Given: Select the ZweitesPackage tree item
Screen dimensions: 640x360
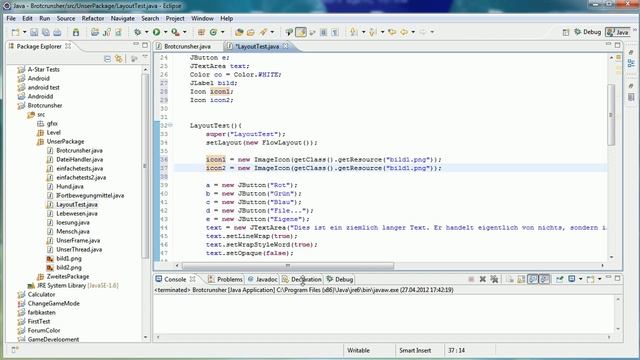Looking at the screenshot, I should tap(68, 276).
